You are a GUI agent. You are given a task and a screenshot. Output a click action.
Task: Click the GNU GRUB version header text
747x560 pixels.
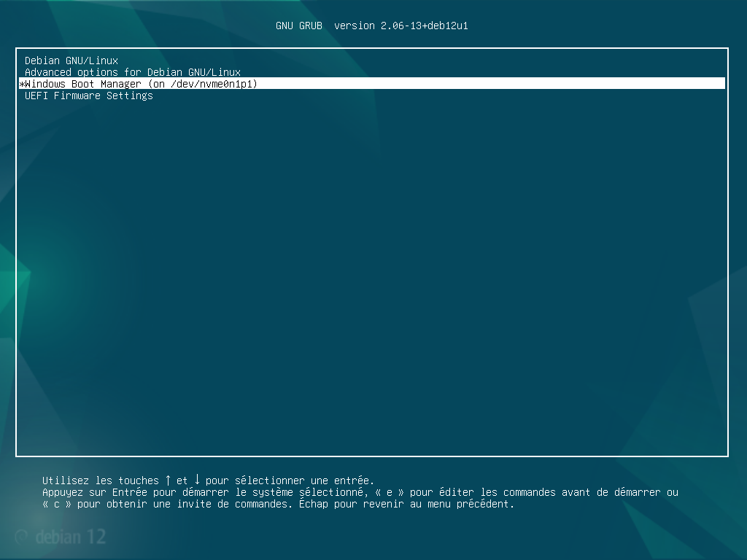pos(372,26)
